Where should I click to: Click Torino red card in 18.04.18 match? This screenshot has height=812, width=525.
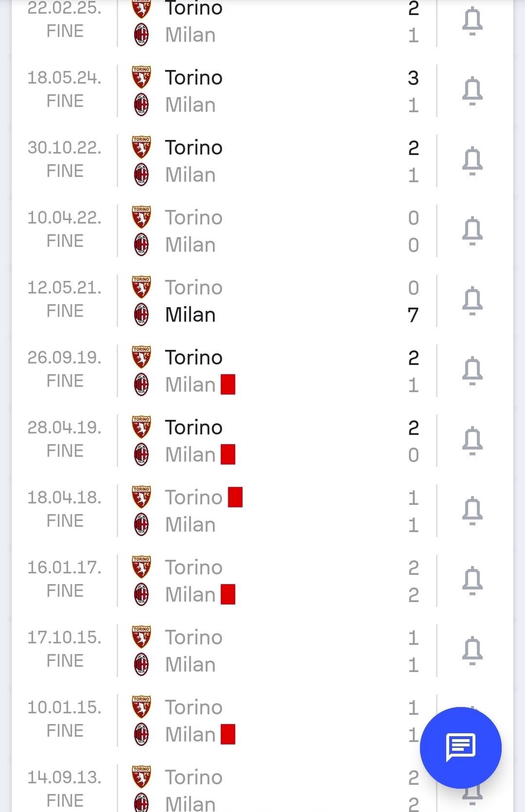[235, 497]
